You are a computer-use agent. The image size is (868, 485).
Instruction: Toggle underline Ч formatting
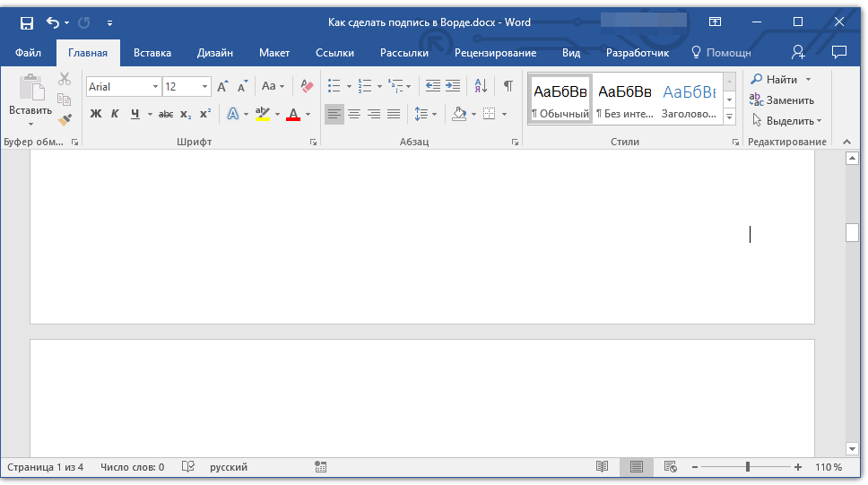click(x=135, y=114)
